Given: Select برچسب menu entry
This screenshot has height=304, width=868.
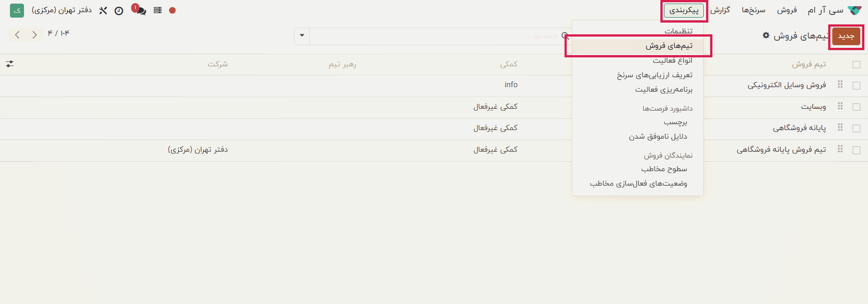Looking at the screenshot, I should [638, 122].
